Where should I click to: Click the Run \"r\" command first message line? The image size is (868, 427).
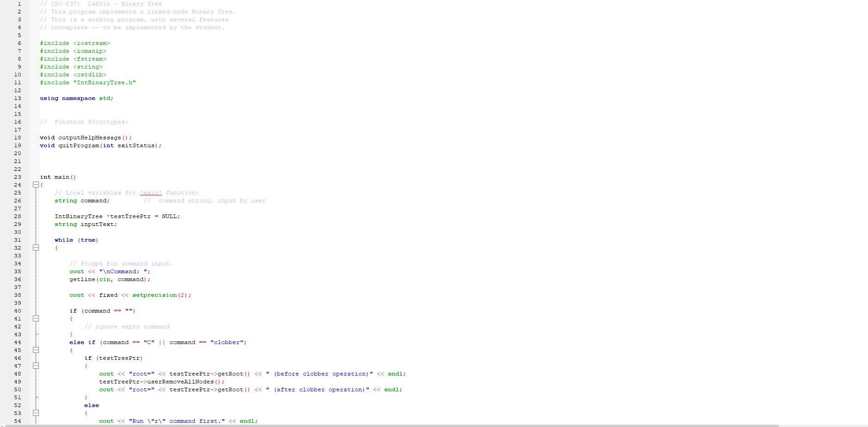pyautogui.click(x=178, y=421)
